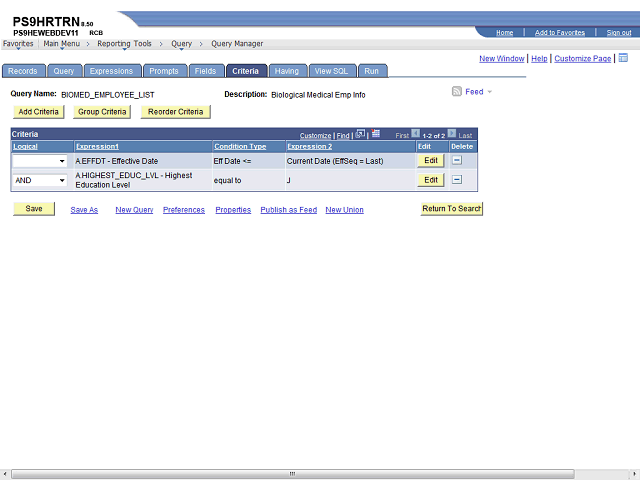Click the New Union link
The width and height of the screenshot is (640, 480).
pos(344,210)
